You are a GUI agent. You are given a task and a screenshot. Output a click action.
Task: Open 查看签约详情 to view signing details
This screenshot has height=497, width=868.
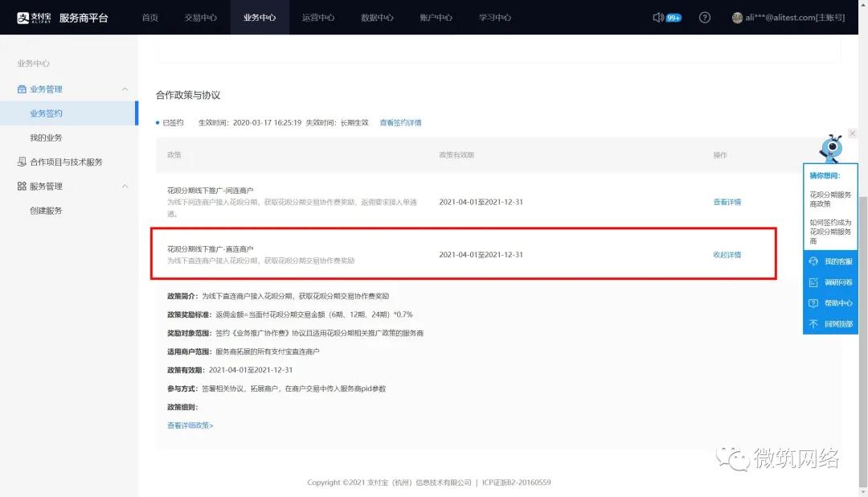(x=400, y=123)
